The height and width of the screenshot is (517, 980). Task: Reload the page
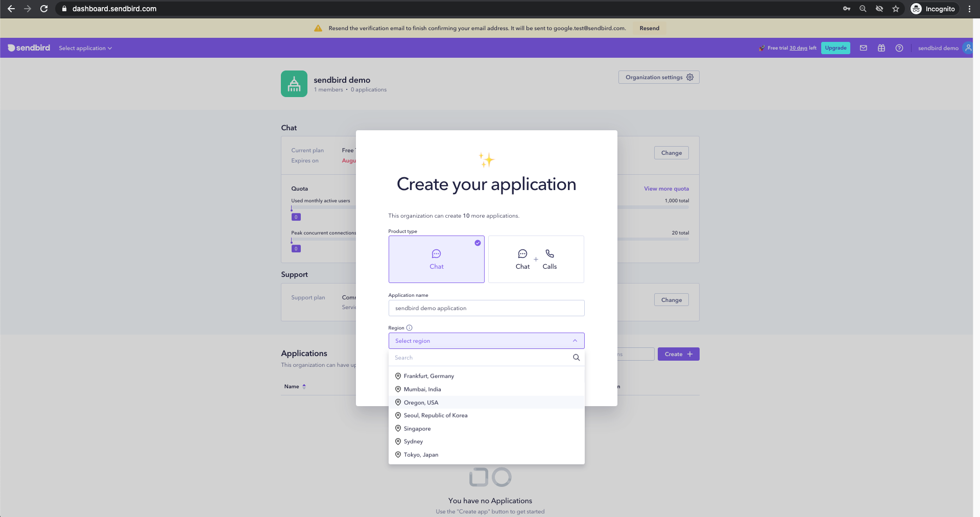point(44,9)
